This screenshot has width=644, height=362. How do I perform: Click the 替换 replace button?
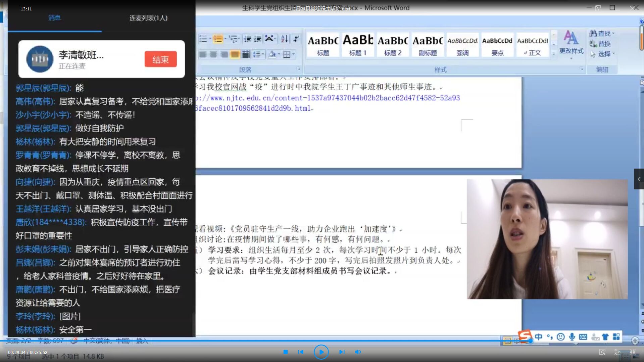coord(600,44)
